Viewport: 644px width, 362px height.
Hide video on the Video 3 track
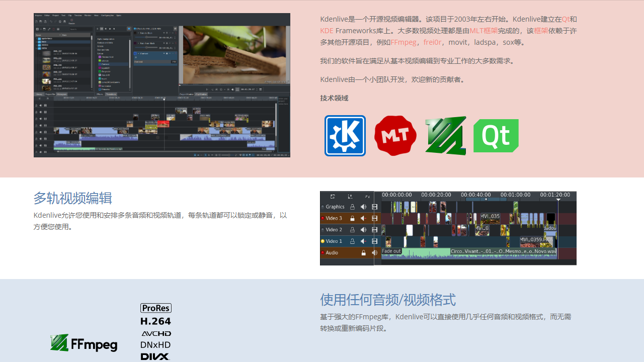375,218
